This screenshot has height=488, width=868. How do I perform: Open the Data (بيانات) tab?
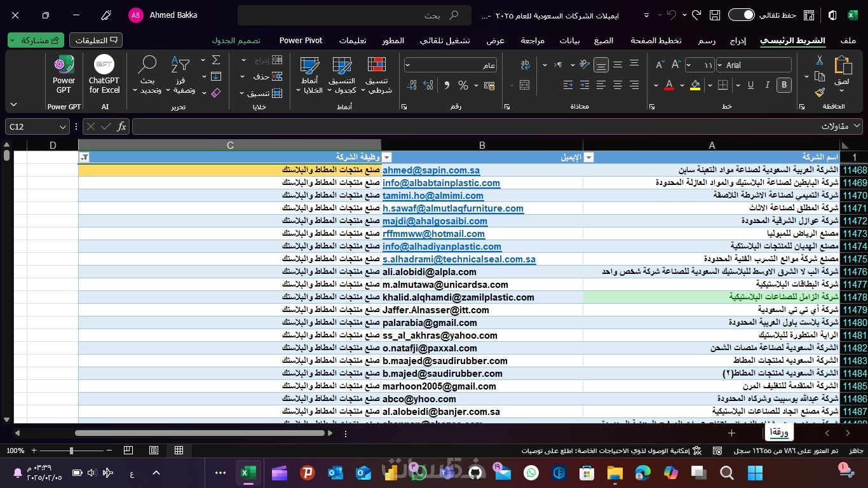click(569, 41)
